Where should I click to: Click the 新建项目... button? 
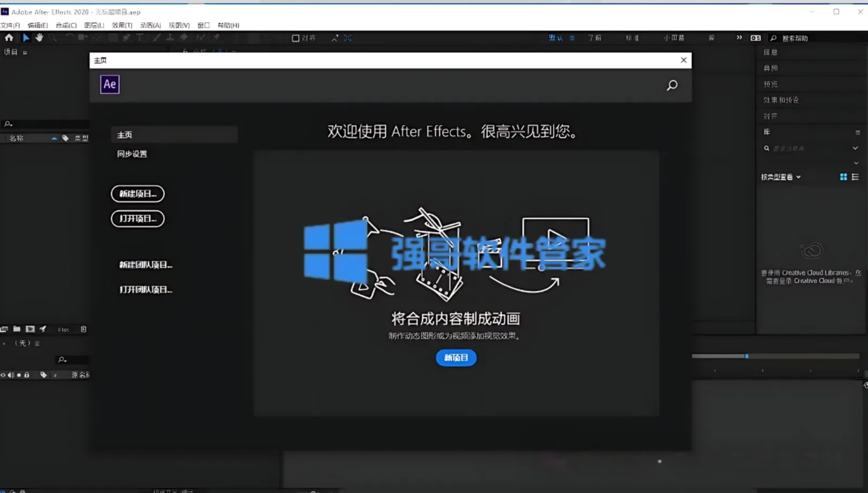coord(138,194)
